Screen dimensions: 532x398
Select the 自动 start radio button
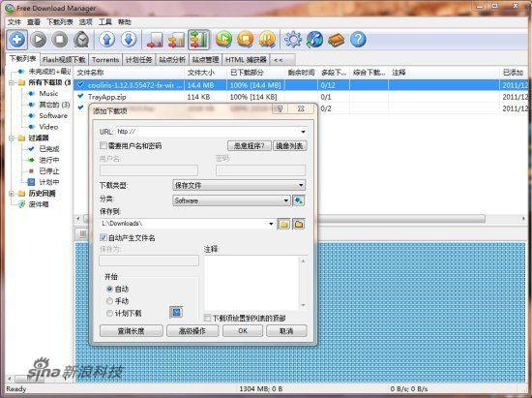point(109,289)
